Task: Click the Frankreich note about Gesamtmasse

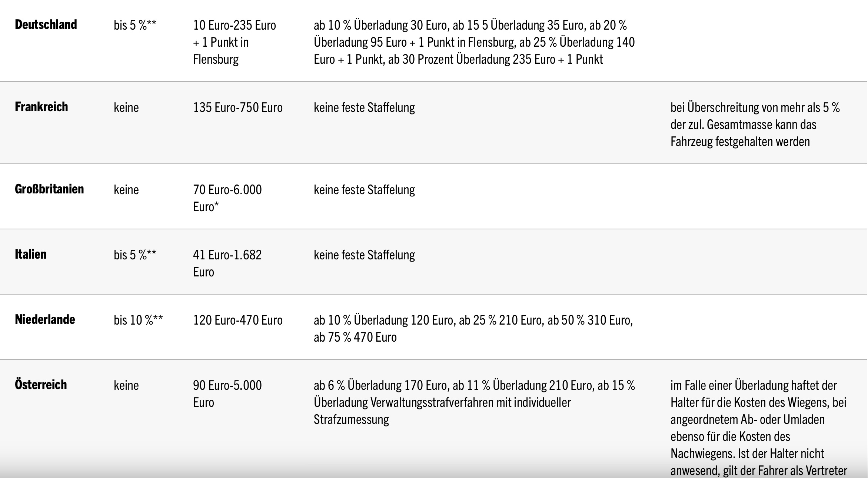Action: (x=755, y=125)
